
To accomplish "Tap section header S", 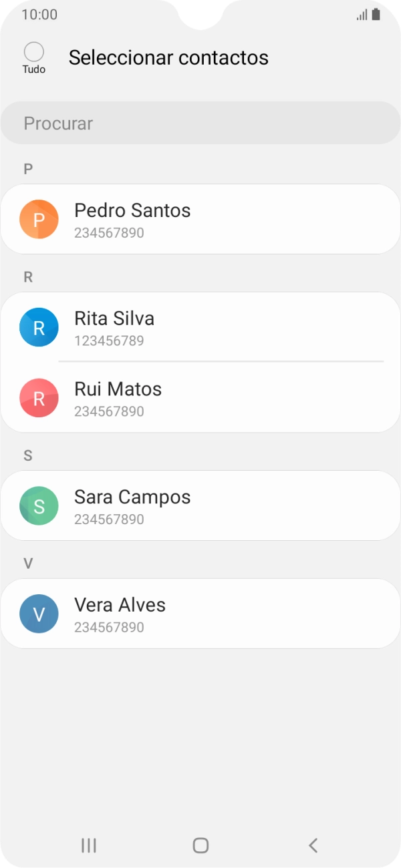I will coord(27,455).
